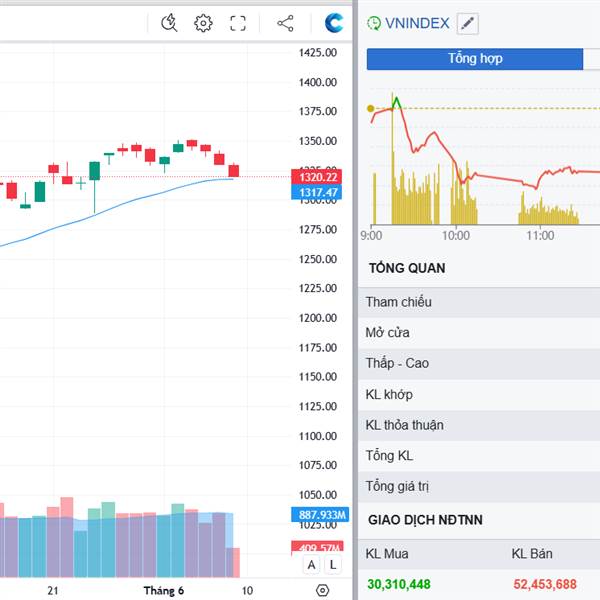Click the 10 date axis label

coord(247,591)
